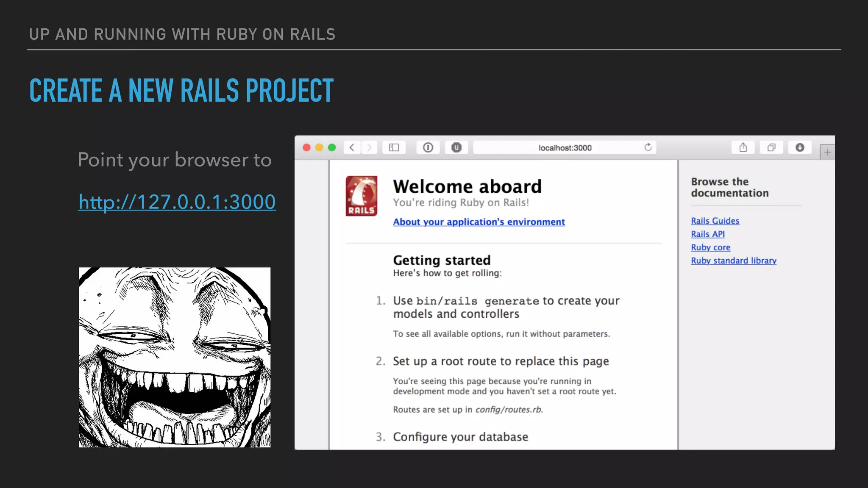
Task: Open About your application's environment link
Action: tap(479, 222)
